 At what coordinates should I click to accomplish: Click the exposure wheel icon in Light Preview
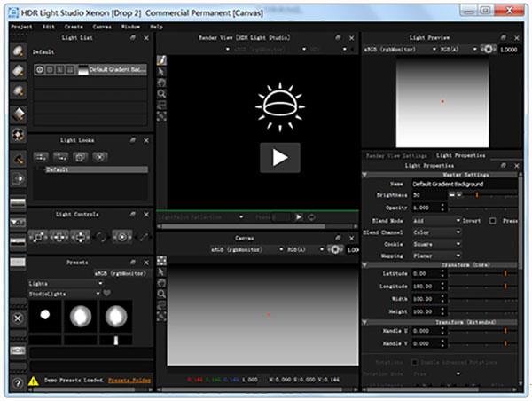point(488,49)
